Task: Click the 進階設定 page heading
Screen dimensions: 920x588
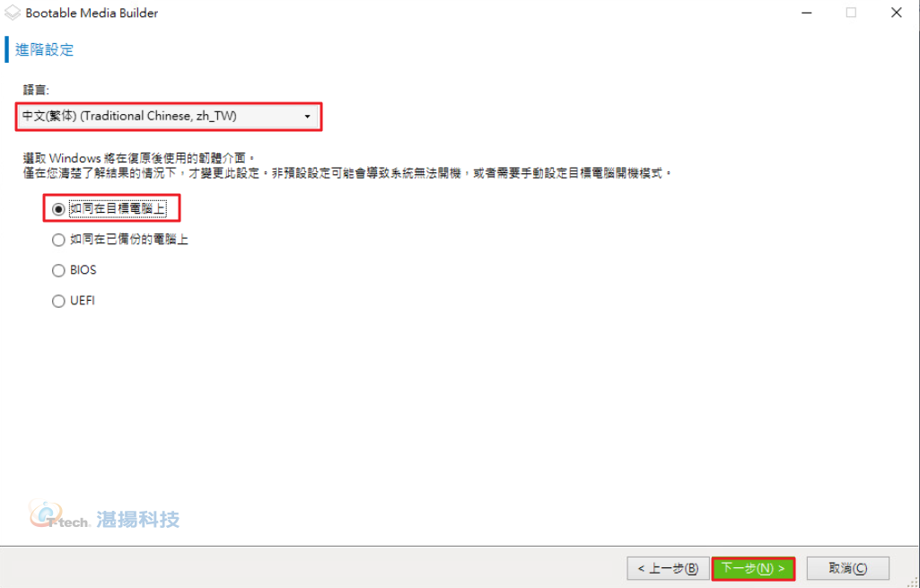Action: coord(45,50)
